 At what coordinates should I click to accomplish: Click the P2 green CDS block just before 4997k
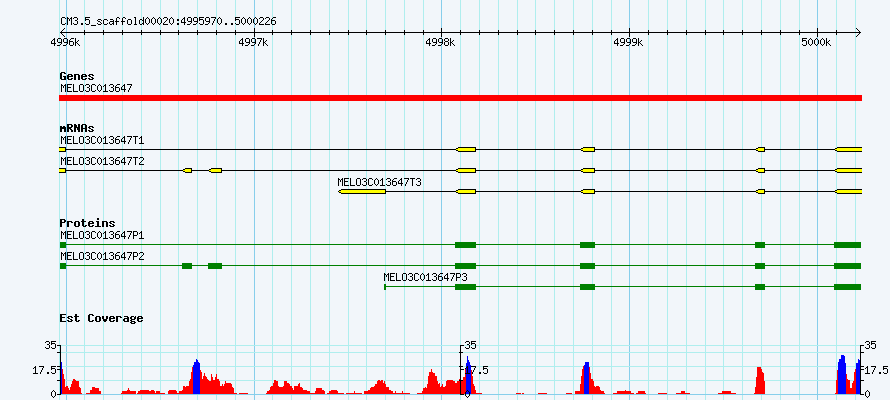click(215, 266)
